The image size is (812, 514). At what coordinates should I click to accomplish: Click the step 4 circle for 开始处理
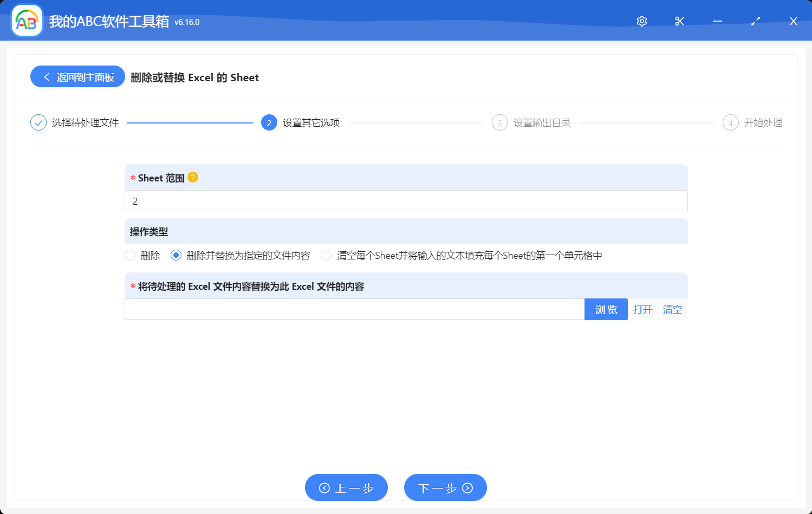tap(730, 122)
